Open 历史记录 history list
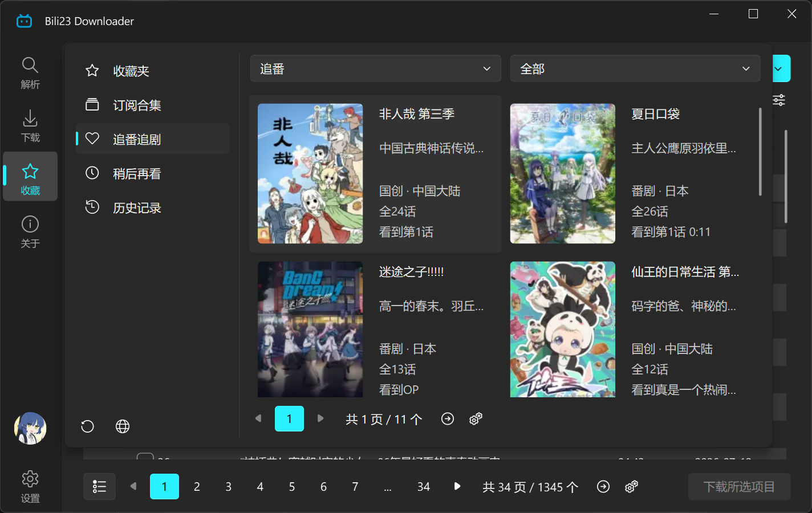Screen dimensions: 812x513 pos(152,207)
